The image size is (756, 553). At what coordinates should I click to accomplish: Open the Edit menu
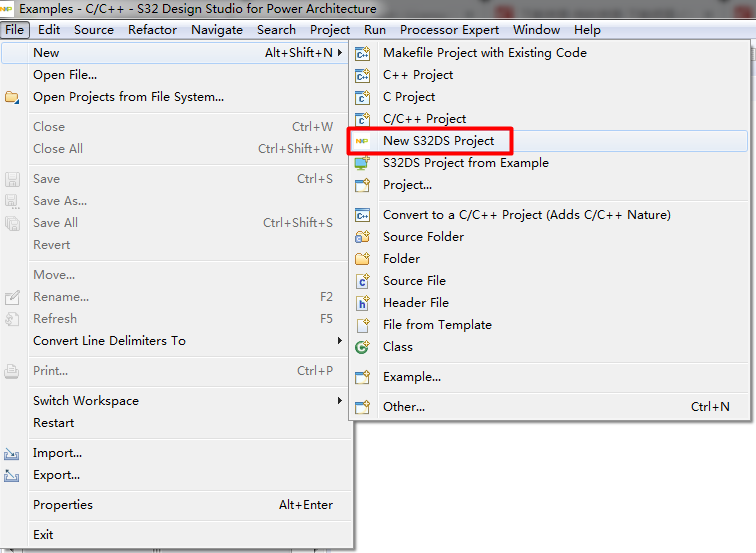pyautogui.click(x=49, y=30)
